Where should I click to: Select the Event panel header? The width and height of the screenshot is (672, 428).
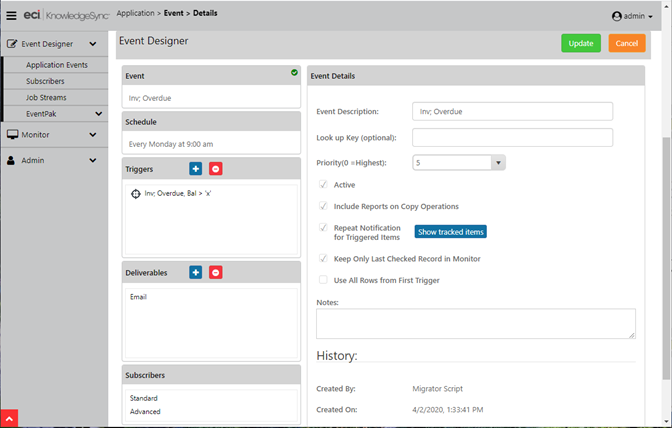[x=211, y=76]
